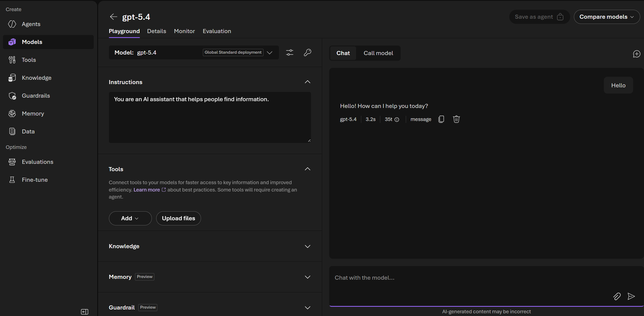
Task: Collapse the left sidebar panel icon
Action: point(84,312)
